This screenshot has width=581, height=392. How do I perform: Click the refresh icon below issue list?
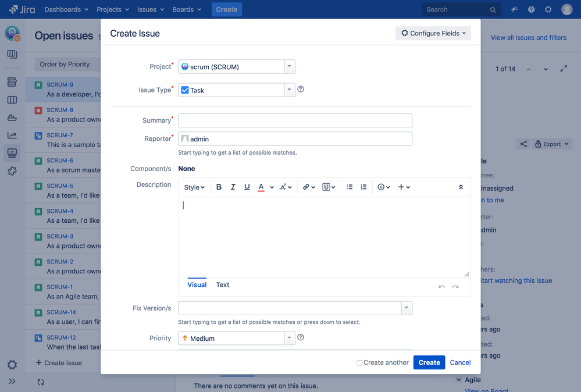41,382
